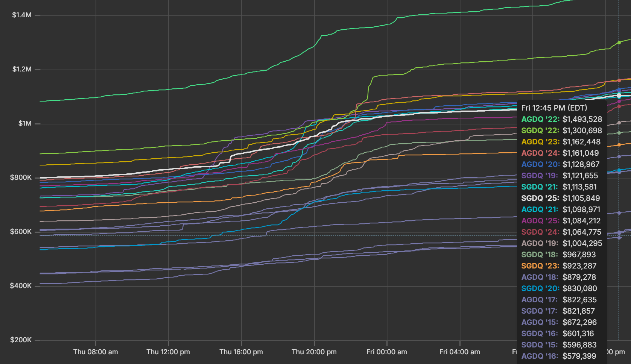Viewport: 631px width, 364px height.
Task: Click the AGDQ '20 tooltip row
Action: [560, 164]
